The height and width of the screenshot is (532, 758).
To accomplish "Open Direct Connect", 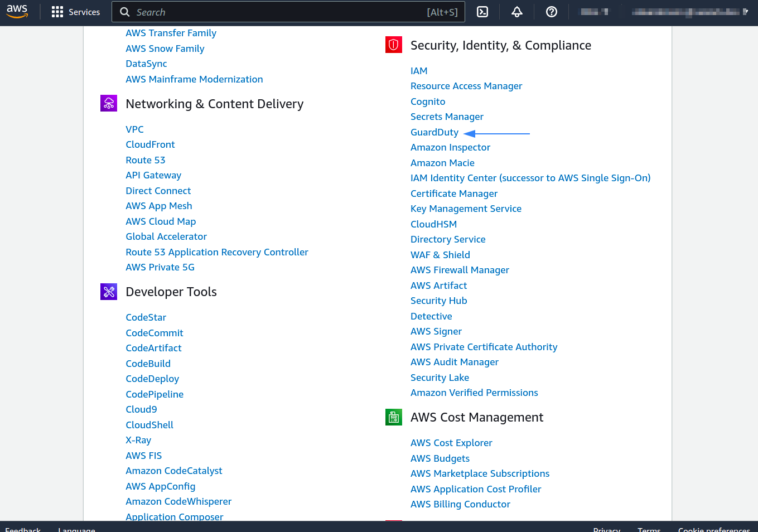I will click(158, 191).
